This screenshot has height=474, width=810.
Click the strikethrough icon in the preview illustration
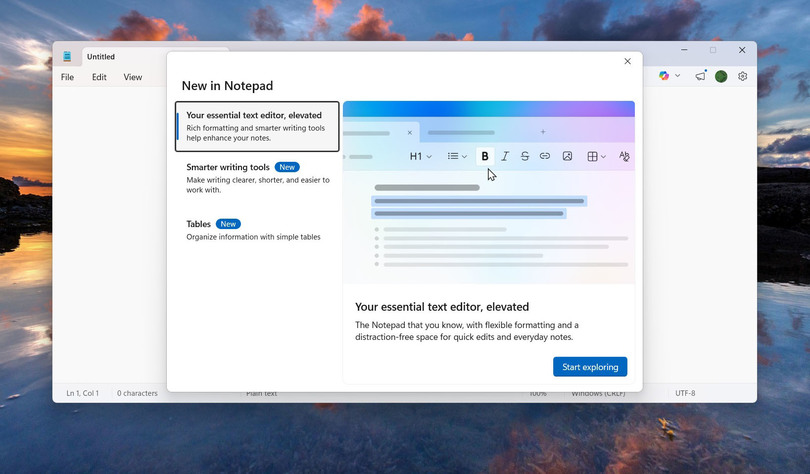[x=525, y=156]
